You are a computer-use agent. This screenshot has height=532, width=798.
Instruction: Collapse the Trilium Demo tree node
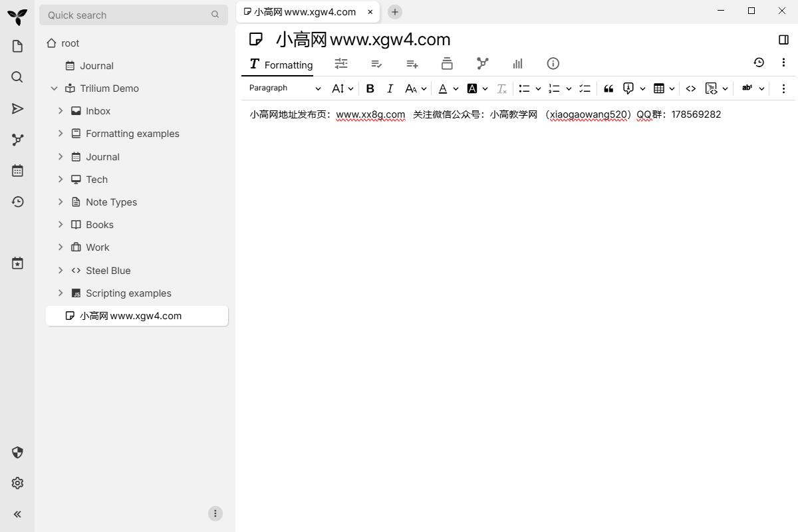(x=55, y=88)
